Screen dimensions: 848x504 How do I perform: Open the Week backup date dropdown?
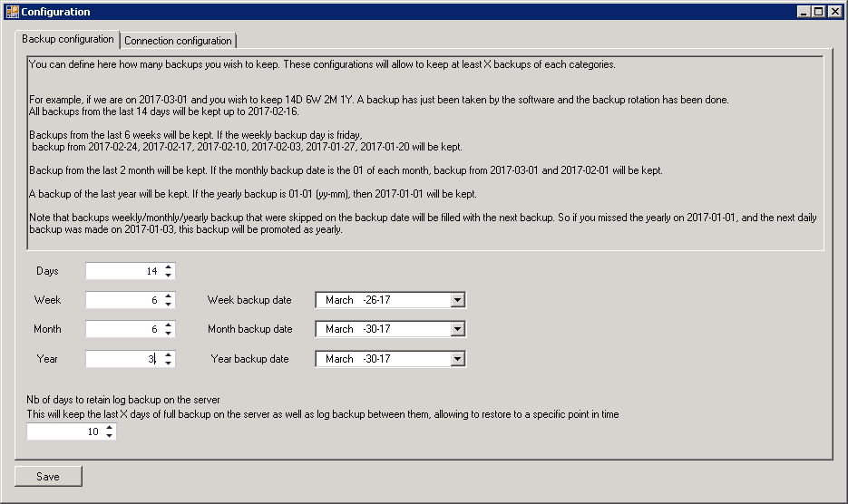click(x=457, y=300)
